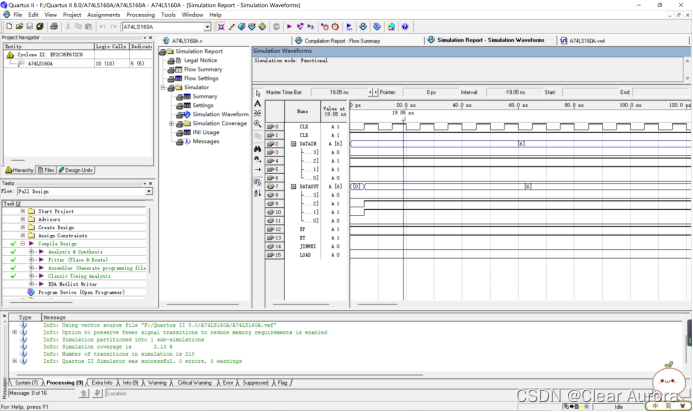This screenshot has width=693, height=412.
Task: Switch to the A74LS160A.vwf tab
Action: pos(583,41)
